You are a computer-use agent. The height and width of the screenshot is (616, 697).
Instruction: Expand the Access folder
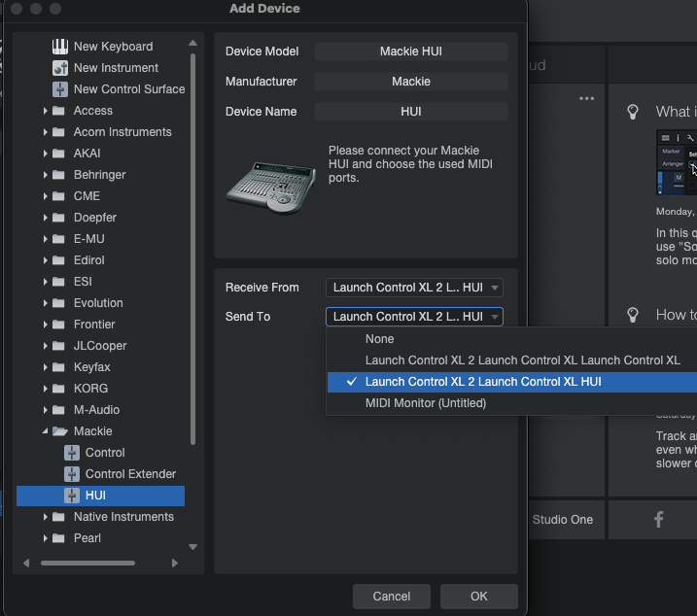coord(45,111)
